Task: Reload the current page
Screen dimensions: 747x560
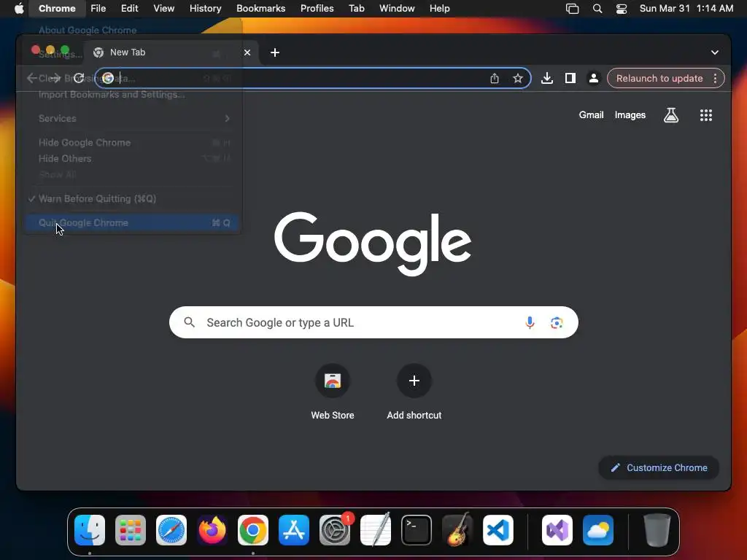Action: [x=79, y=78]
